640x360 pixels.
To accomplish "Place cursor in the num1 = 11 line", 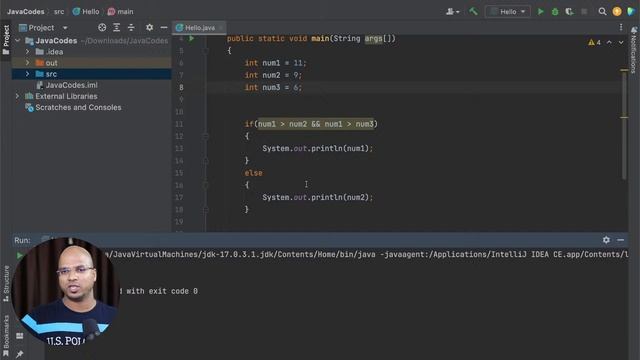I will (x=276, y=63).
